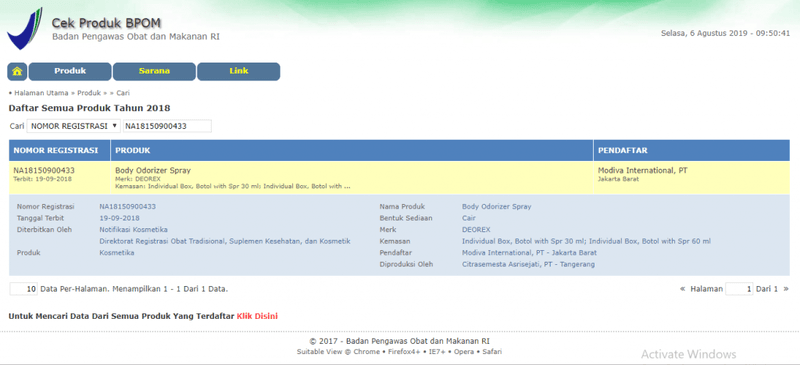Open the Produk menu
Viewport: 800px width, 365px height.
click(x=70, y=71)
